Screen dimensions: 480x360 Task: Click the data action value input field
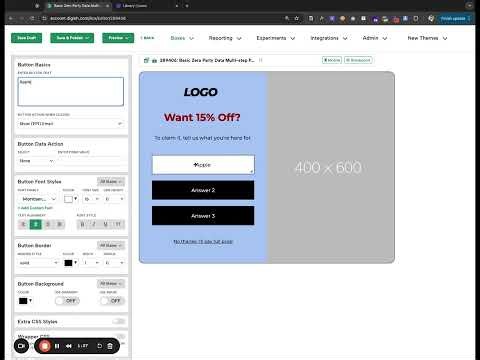[x=91, y=161]
